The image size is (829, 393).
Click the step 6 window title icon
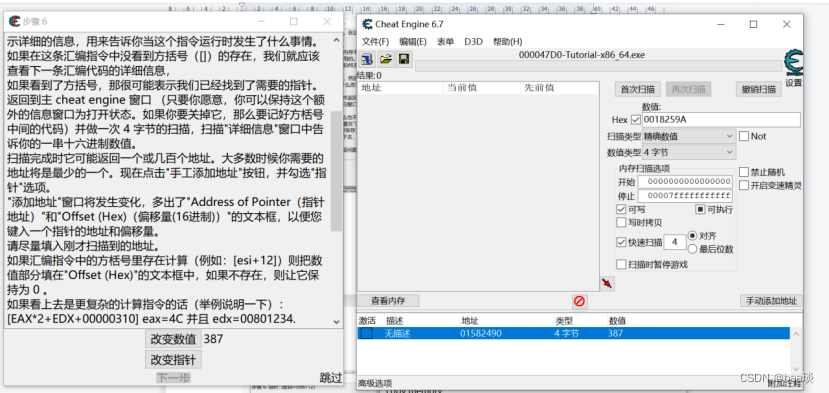tap(14, 22)
